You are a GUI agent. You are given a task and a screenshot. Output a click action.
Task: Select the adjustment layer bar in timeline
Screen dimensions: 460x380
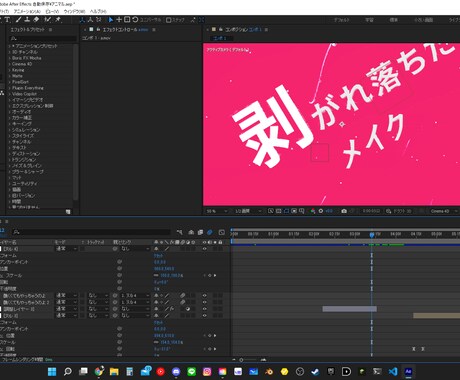(x=349, y=309)
